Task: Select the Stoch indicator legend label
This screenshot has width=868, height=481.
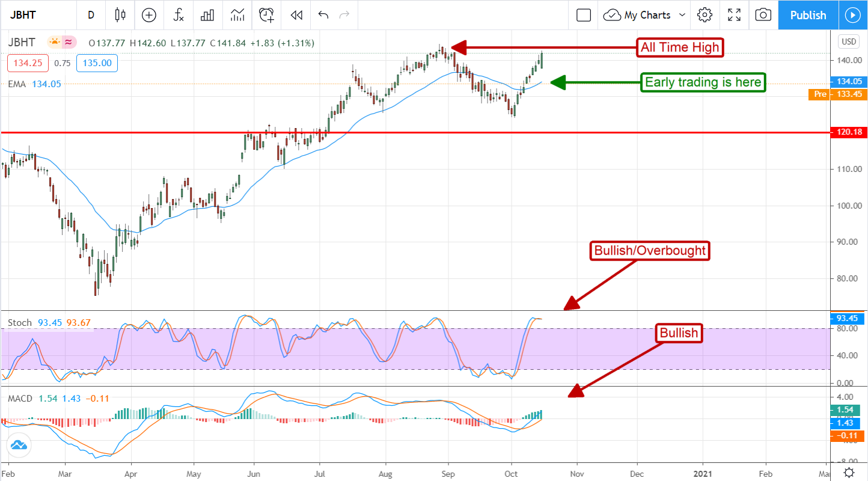Action: click(x=20, y=323)
